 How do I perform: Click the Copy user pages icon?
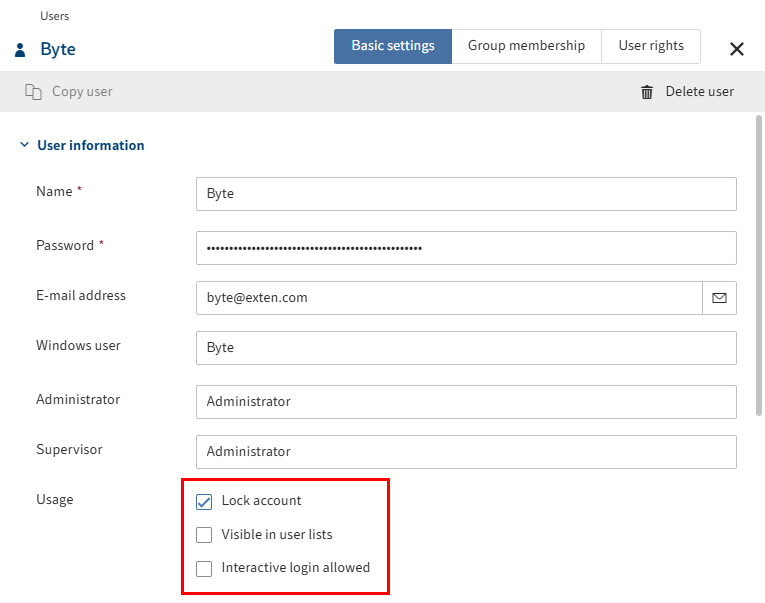(x=33, y=92)
